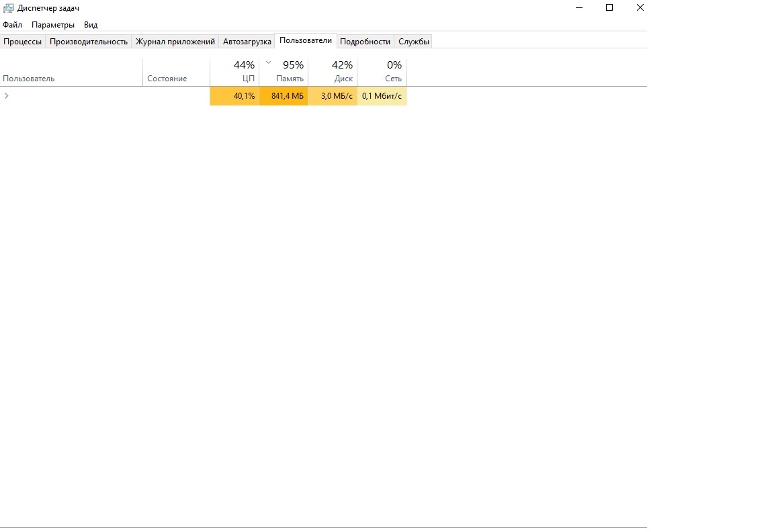Sort by the ЦП column header

(234, 72)
